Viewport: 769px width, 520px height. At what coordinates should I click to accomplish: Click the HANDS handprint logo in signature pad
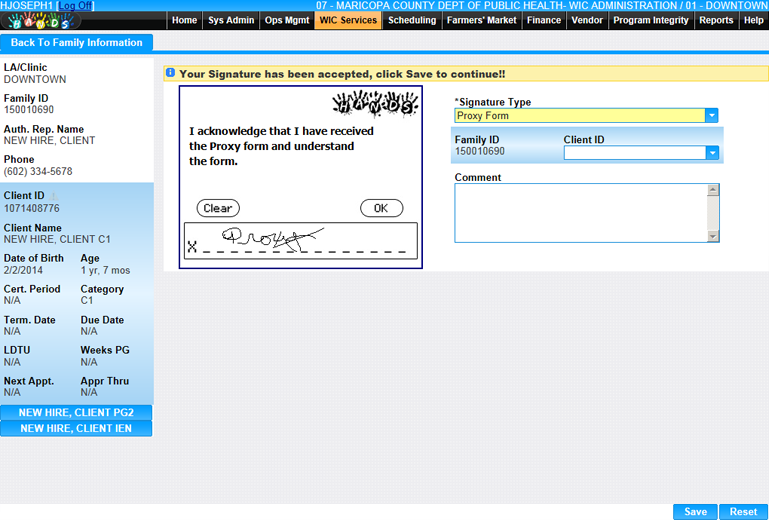pos(374,103)
